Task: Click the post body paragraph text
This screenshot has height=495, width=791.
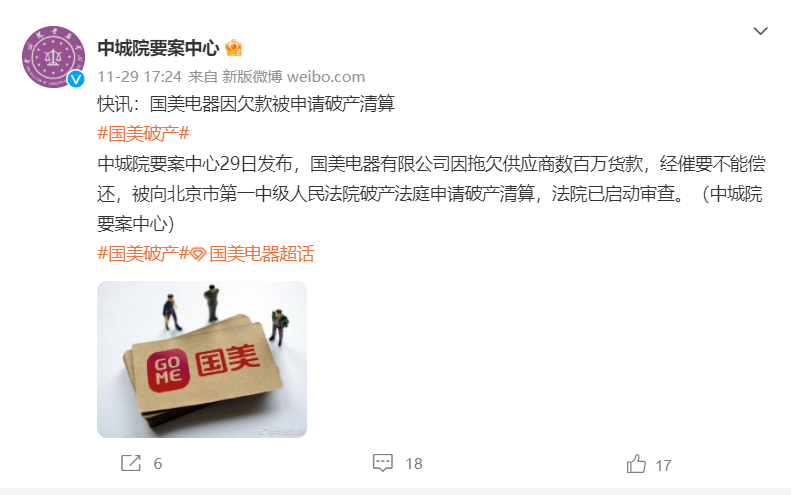Action: pos(431,194)
